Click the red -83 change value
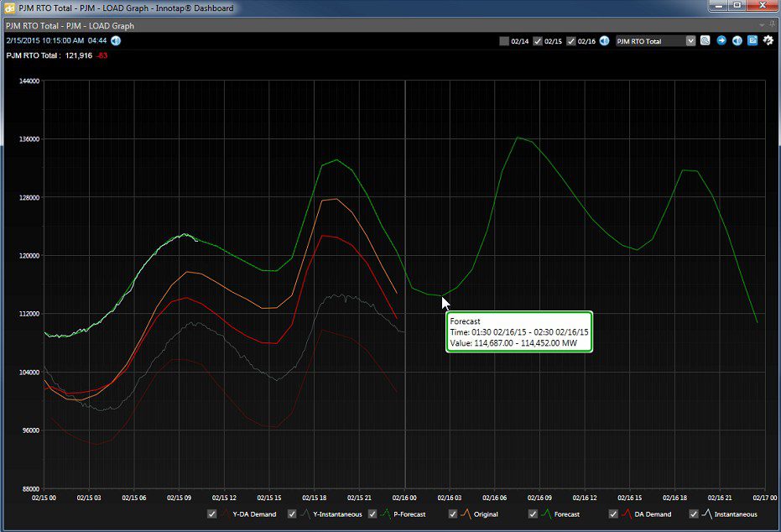The width and height of the screenshot is (781, 532). point(102,55)
